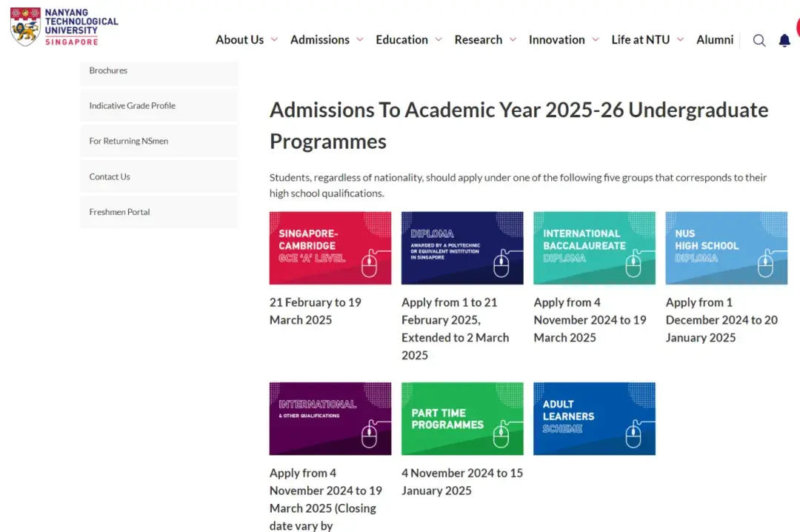Click the notification bell icon
The image size is (800, 532).
coord(784,41)
